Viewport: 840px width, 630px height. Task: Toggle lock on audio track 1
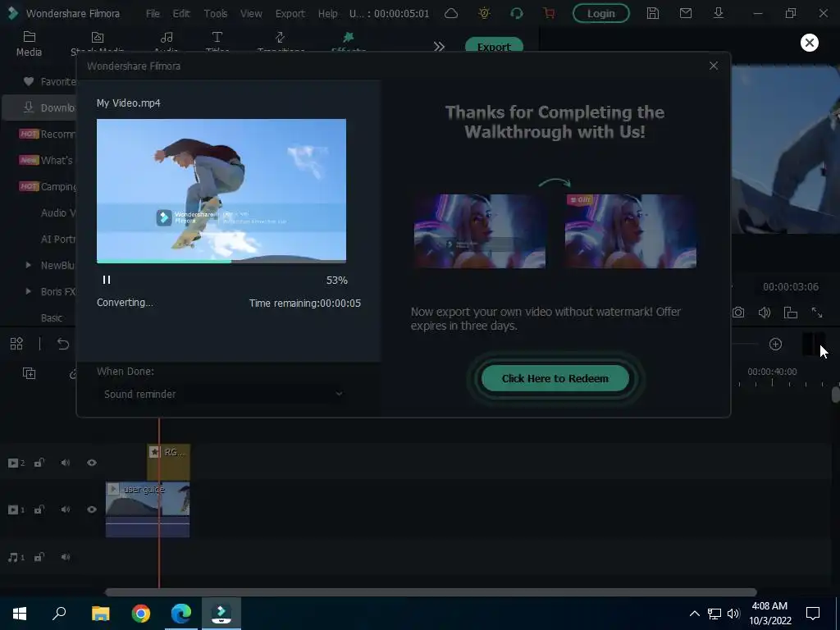click(39, 557)
